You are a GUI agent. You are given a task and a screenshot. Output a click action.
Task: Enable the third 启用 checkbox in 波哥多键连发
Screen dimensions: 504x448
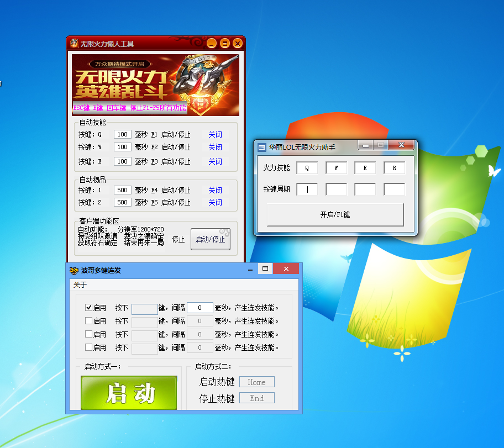point(89,334)
